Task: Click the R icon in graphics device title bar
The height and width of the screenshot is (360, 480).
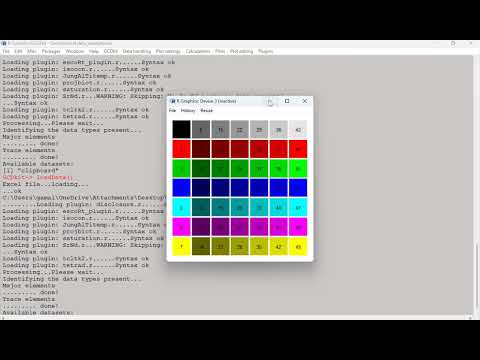Action: (x=172, y=101)
